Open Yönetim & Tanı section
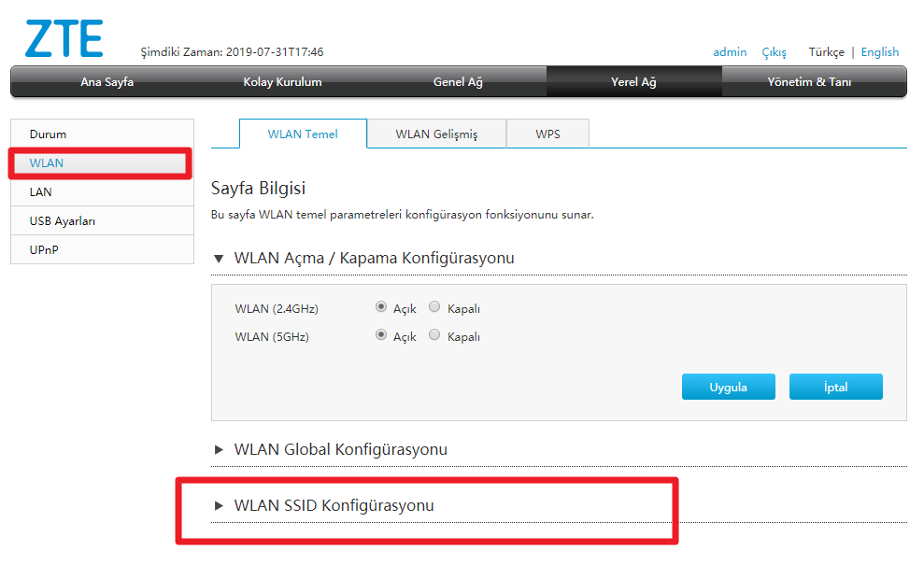This screenshot has height=565, width=924. tap(813, 82)
